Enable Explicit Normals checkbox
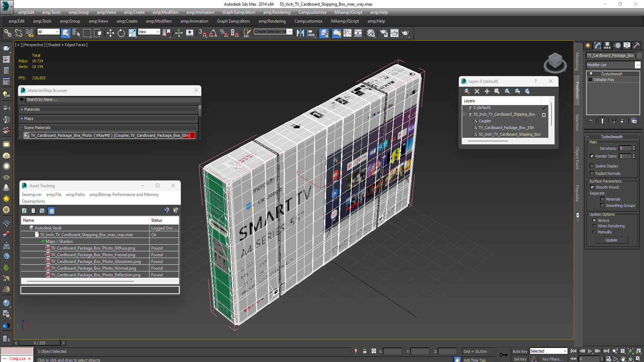This screenshot has width=644, height=362. (x=592, y=173)
